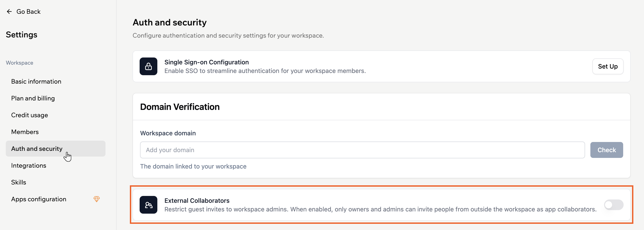Click the 'Restrict guest invites' description text

click(380, 209)
